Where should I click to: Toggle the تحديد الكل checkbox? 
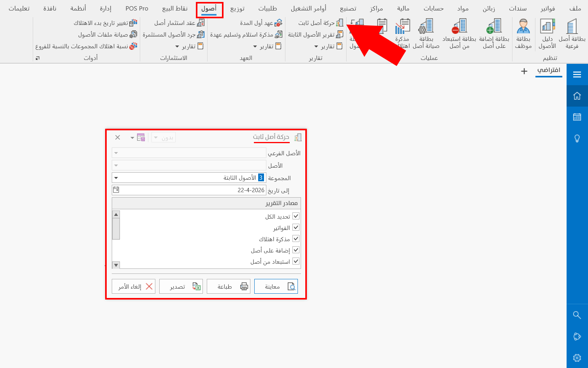pos(296,216)
